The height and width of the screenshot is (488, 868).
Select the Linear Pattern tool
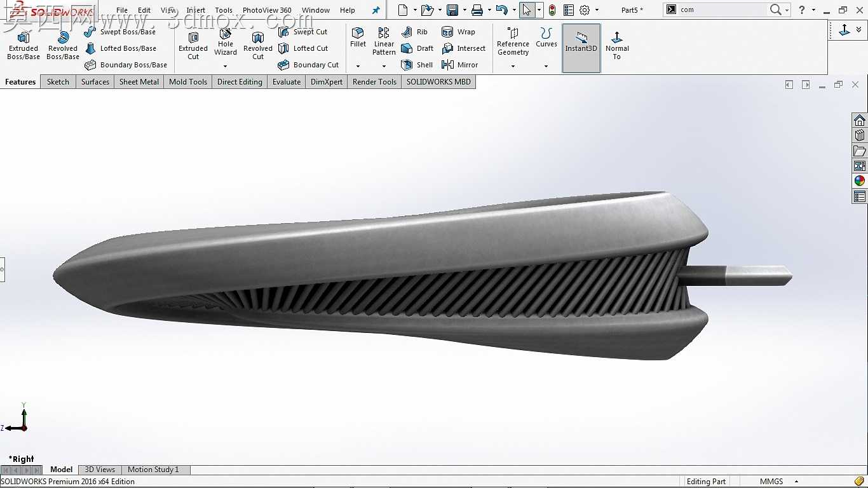[384, 42]
